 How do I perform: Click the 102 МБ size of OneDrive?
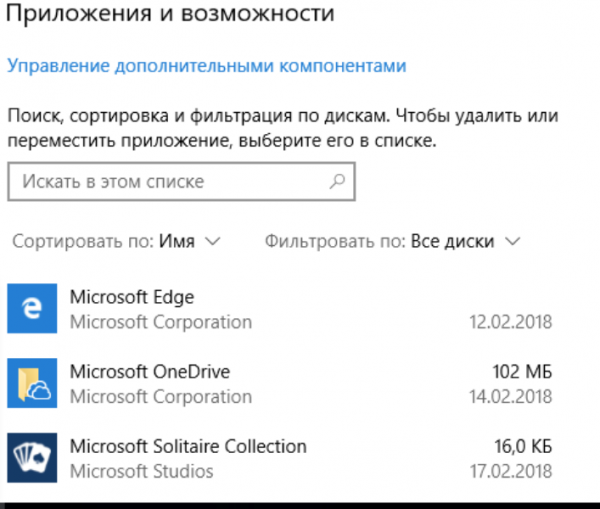click(522, 372)
